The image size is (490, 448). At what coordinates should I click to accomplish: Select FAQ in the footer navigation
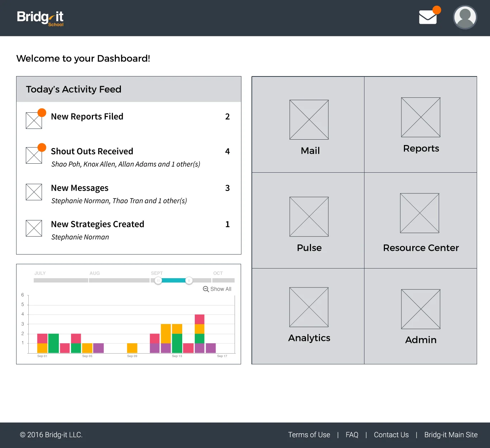coord(352,435)
